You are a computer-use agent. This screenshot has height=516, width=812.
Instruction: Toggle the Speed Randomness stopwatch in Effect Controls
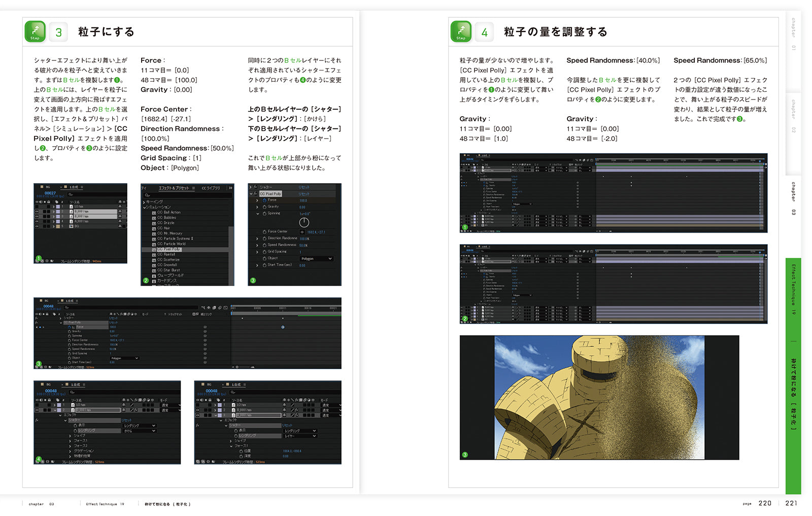tap(264, 245)
